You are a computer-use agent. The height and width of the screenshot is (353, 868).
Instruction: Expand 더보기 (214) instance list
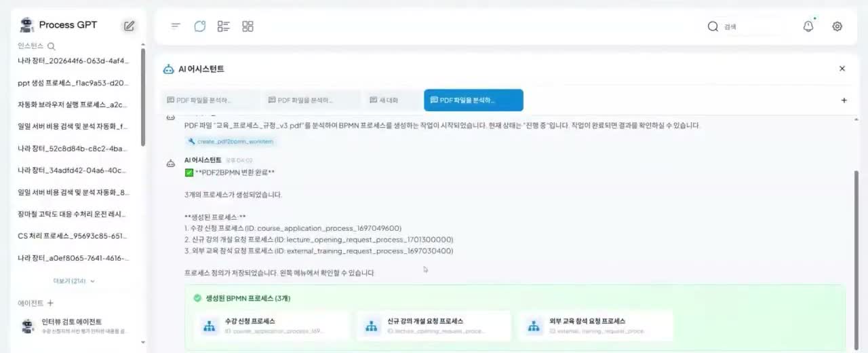click(x=74, y=281)
